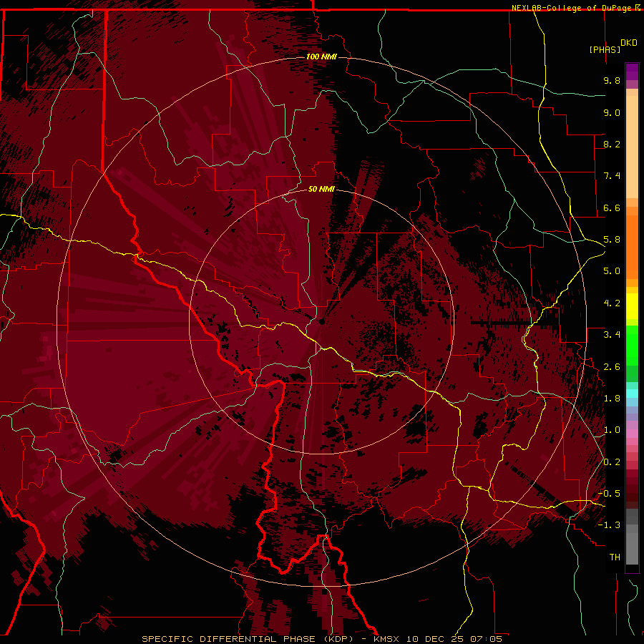
Task: Click the 5.0 legend value
Action: [x=612, y=271]
